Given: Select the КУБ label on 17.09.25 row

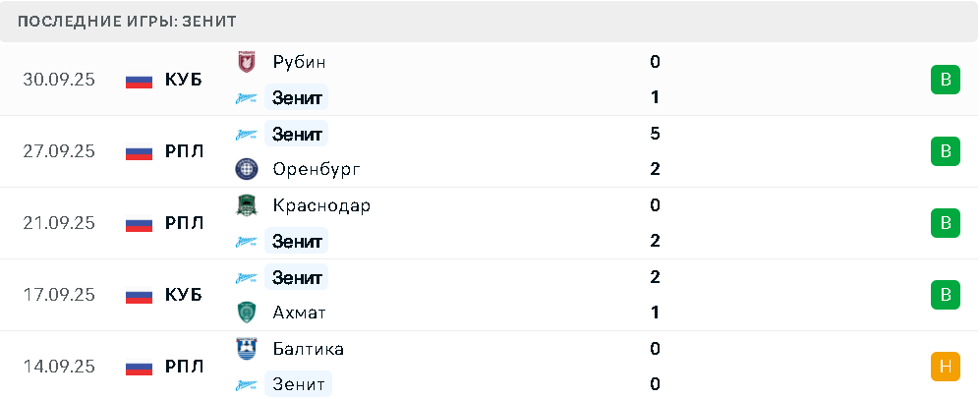Looking at the screenshot, I should 183,295.
